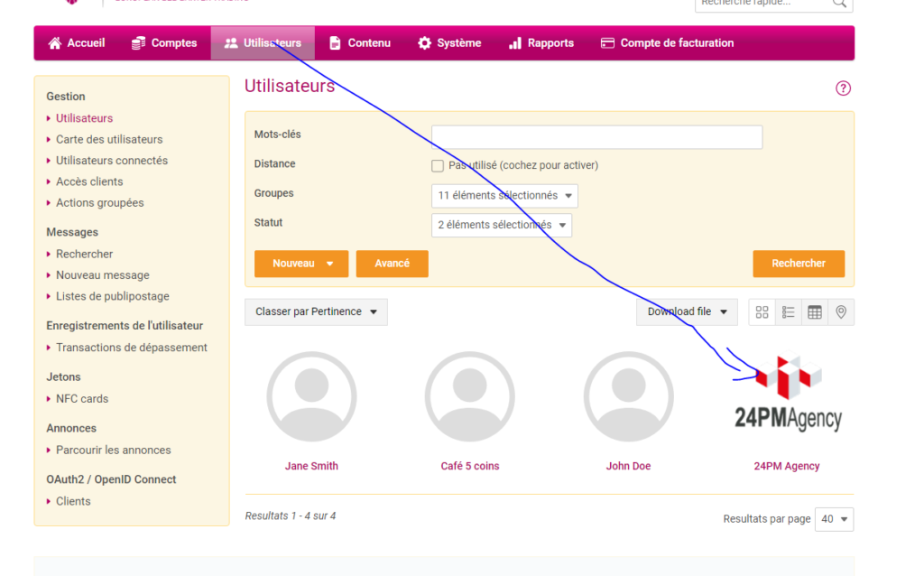
Task: Open the Download file dropdown
Action: coord(687,311)
